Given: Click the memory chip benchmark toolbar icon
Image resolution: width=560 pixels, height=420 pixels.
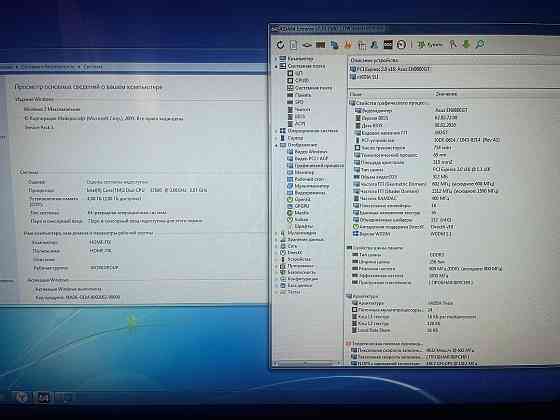Looking at the screenshot, I should 320,45.
